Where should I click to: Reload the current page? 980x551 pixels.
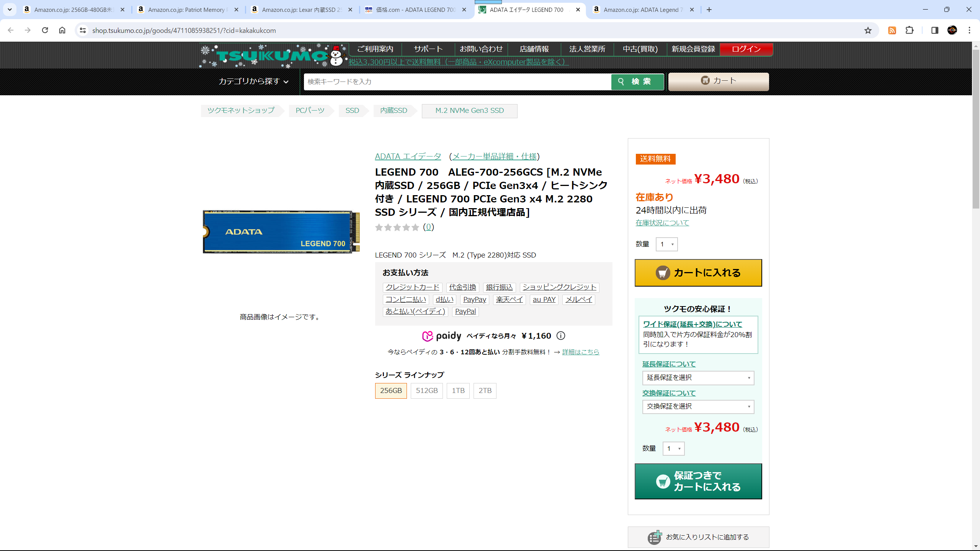(45, 30)
